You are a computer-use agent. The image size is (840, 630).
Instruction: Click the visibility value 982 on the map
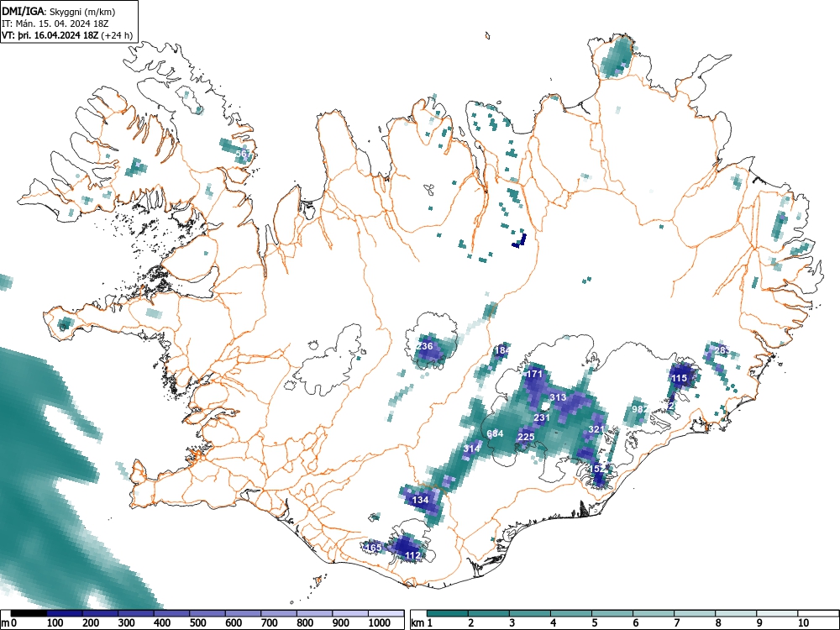pos(639,409)
